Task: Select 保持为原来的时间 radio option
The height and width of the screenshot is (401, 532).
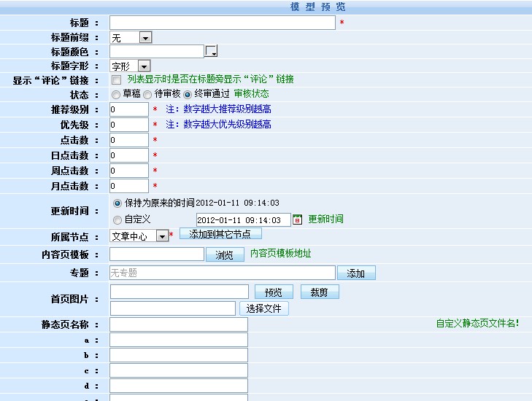Action: pos(117,203)
